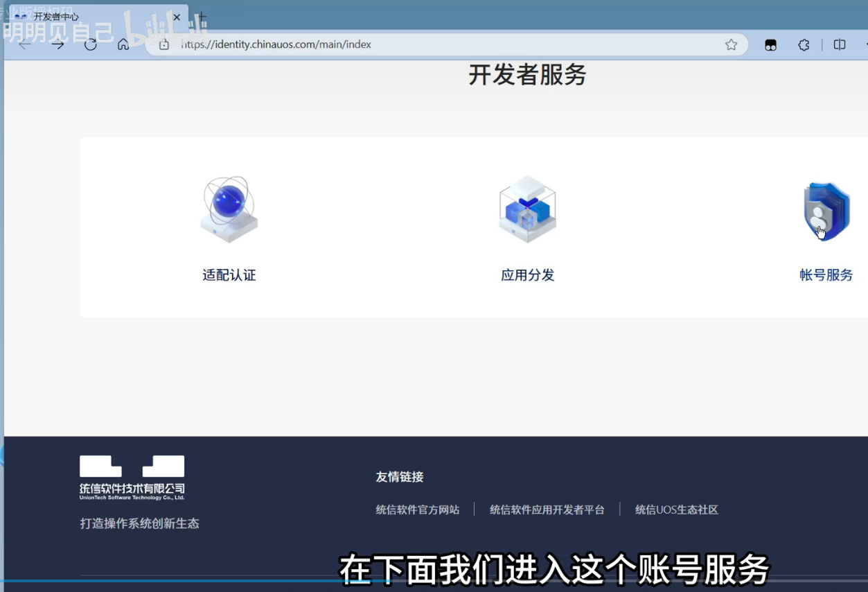Click the browser forward arrow
Screen dimensions: 868x592
58,44
